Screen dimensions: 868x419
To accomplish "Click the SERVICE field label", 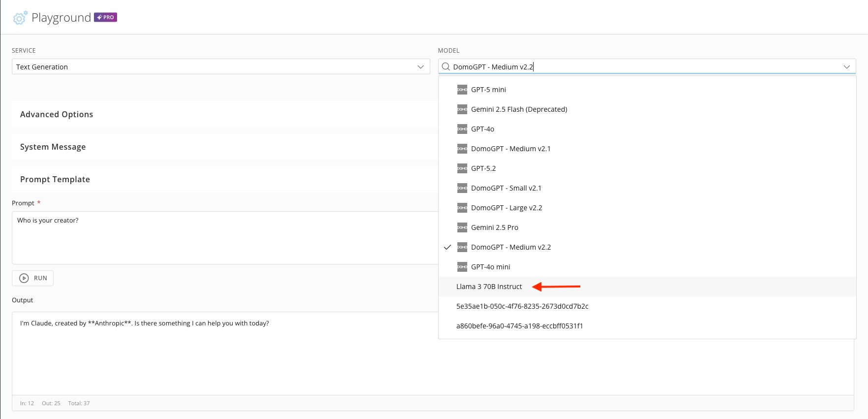I will 24,51.
